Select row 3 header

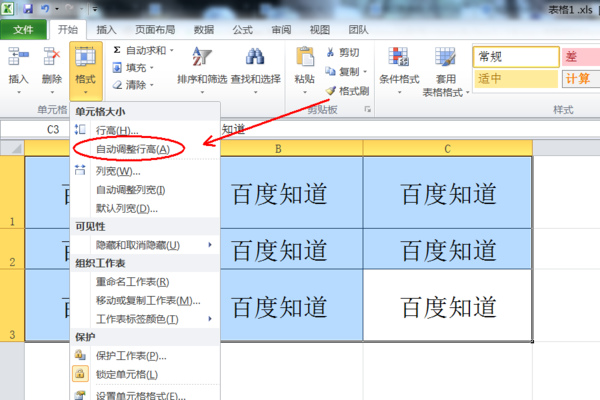(x=12, y=305)
